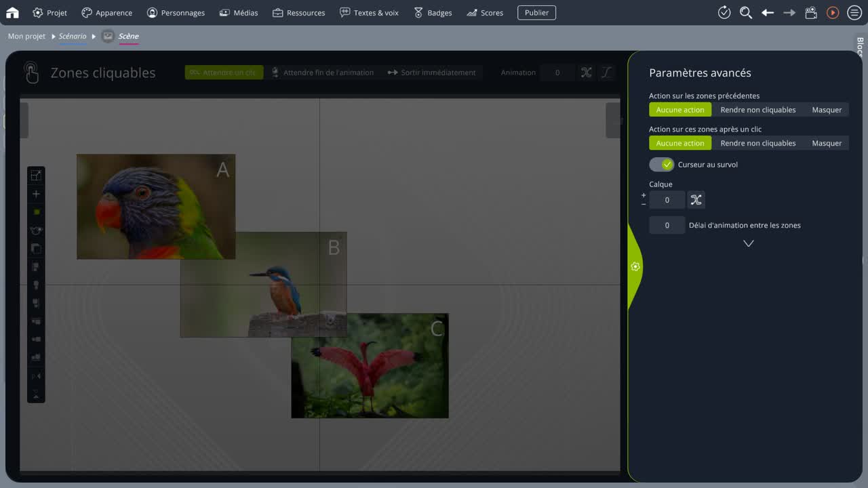The height and width of the screenshot is (488, 868).
Task: Launch preview with the orange play icon
Action: [833, 12]
